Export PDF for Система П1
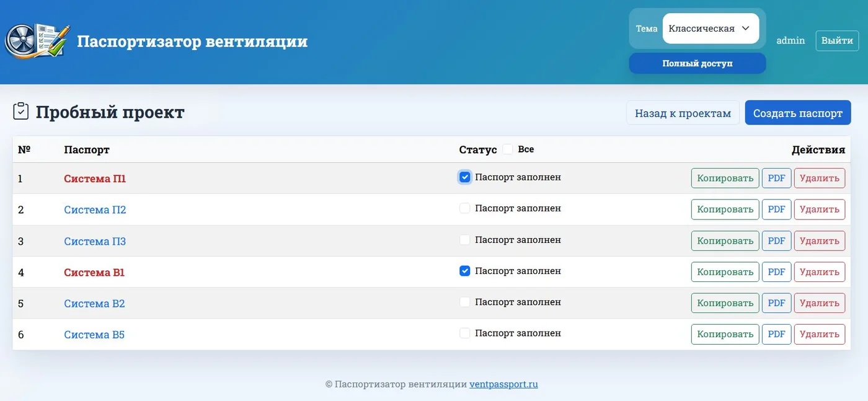868x401 pixels. [776, 178]
